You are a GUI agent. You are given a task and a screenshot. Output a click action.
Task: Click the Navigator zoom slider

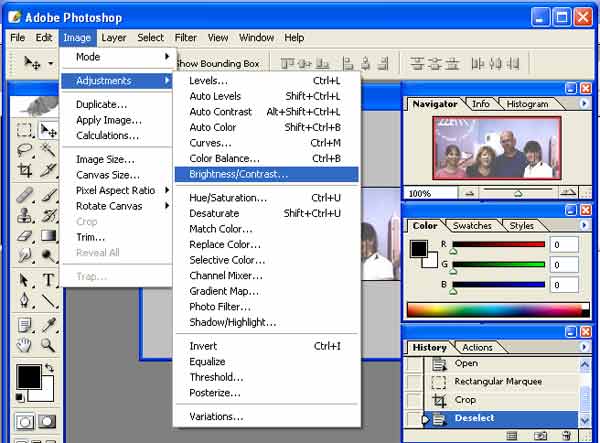click(518, 192)
